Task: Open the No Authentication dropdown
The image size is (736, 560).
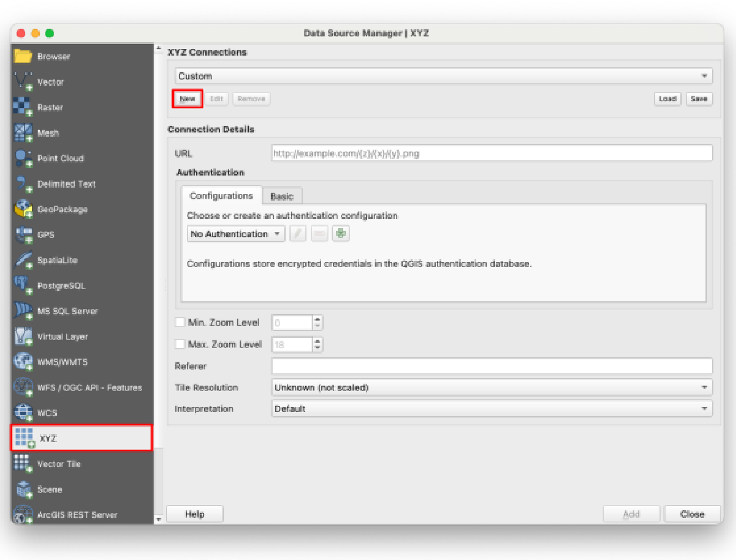Action: 236,234
